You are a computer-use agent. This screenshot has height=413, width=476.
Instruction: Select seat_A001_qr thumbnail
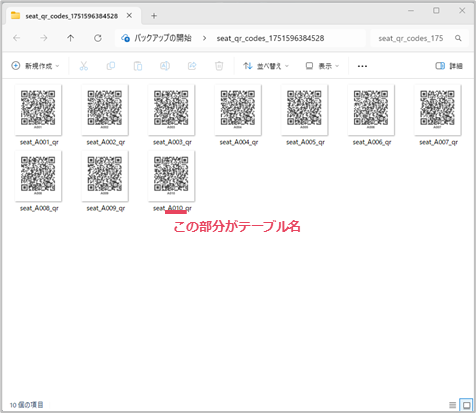pos(38,110)
